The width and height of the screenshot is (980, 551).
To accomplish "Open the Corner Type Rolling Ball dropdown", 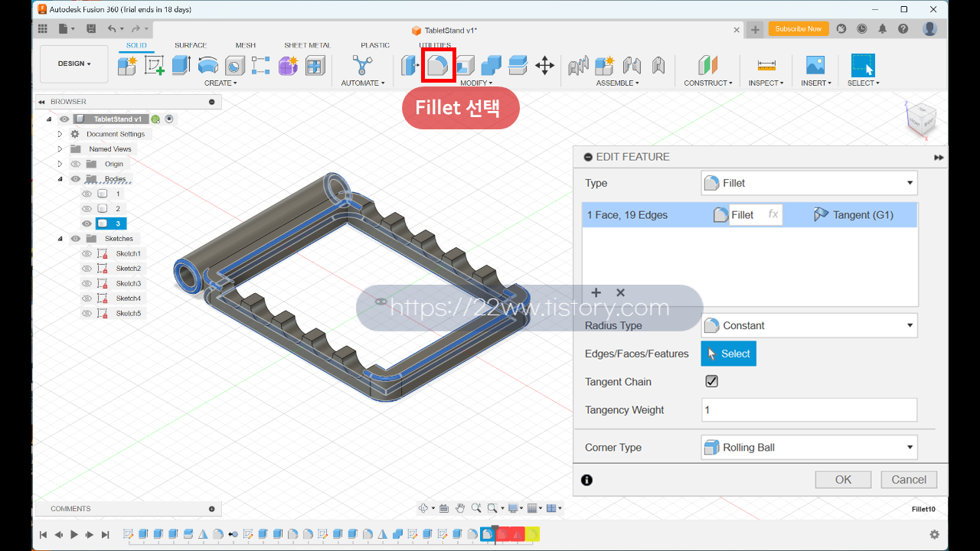I will coord(809,447).
